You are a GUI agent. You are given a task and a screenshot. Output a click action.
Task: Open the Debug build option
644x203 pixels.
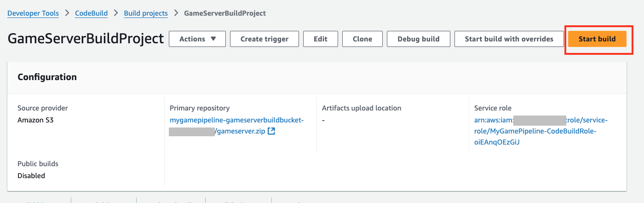(x=419, y=39)
